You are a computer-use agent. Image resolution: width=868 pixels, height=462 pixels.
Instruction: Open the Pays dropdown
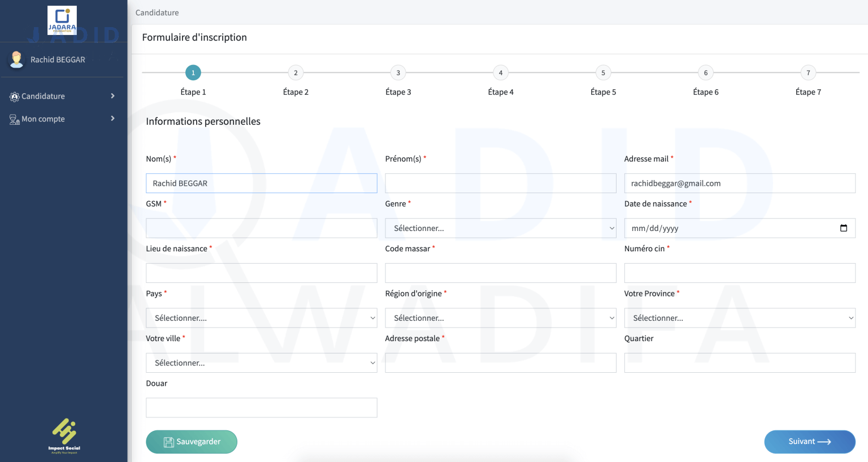coord(262,318)
